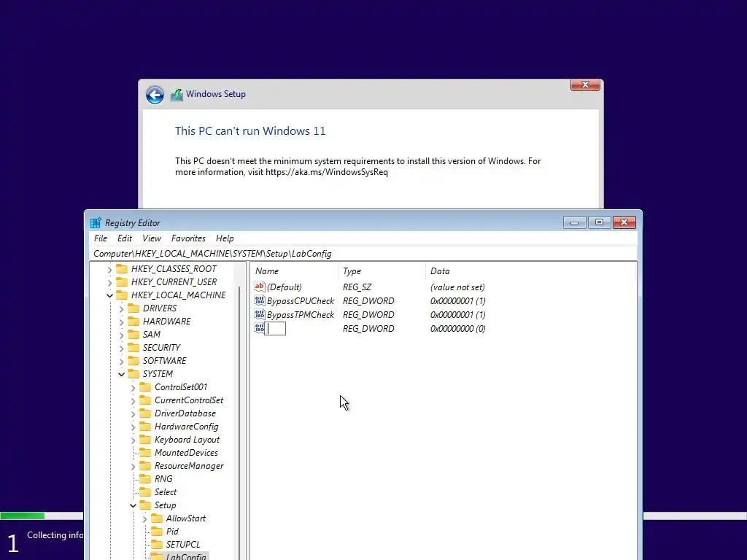The width and height of the screenshot is (747, 560).
Task: Open the Help menu
Action: pos(225,238)
